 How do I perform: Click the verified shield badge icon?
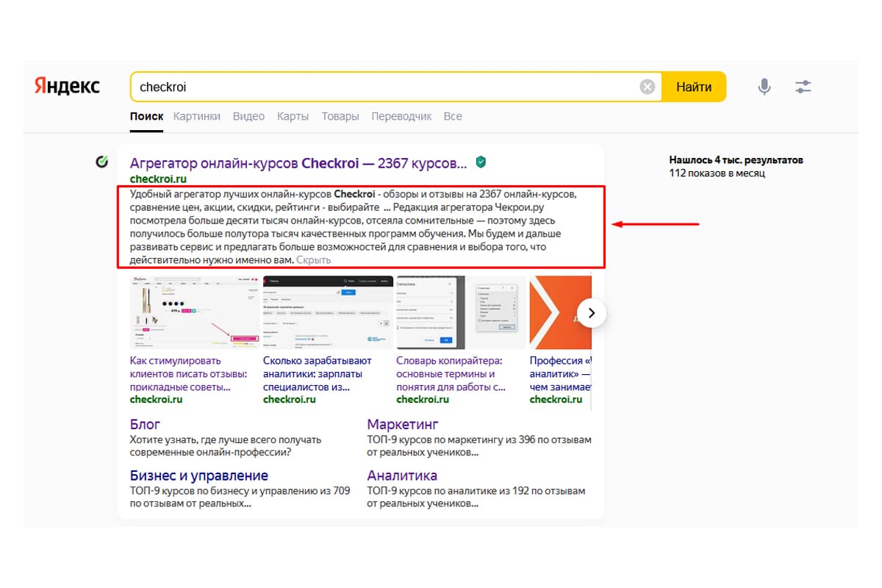click(481, 162)
